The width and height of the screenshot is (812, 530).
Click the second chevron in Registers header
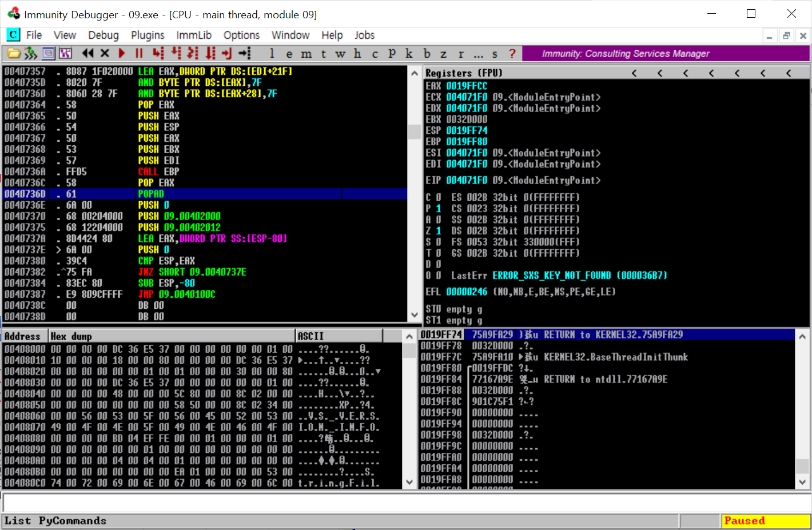[659, 73]
